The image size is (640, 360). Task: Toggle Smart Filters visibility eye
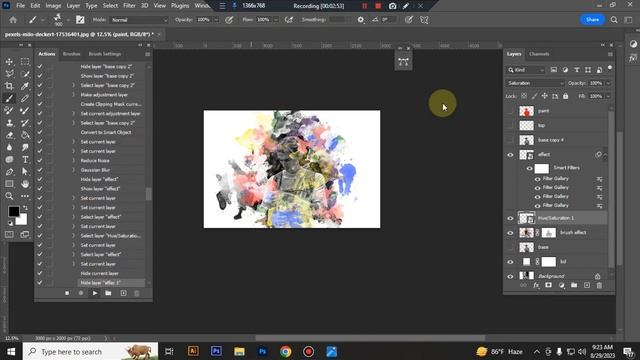click(x=529, y=168)
